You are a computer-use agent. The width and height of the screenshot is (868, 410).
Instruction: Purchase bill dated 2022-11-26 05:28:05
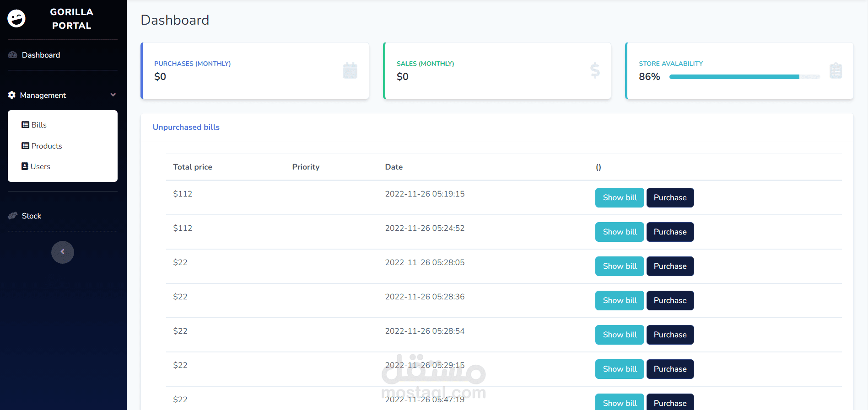[670, 266]
